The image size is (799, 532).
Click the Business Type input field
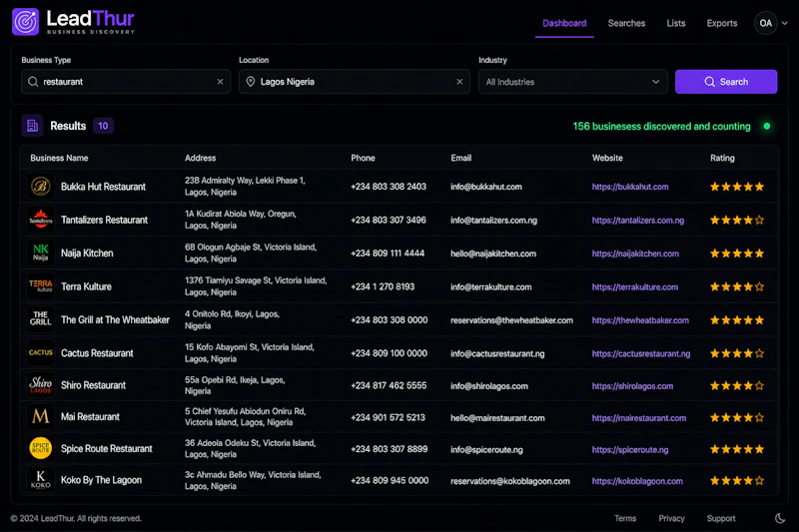point(126,82)
